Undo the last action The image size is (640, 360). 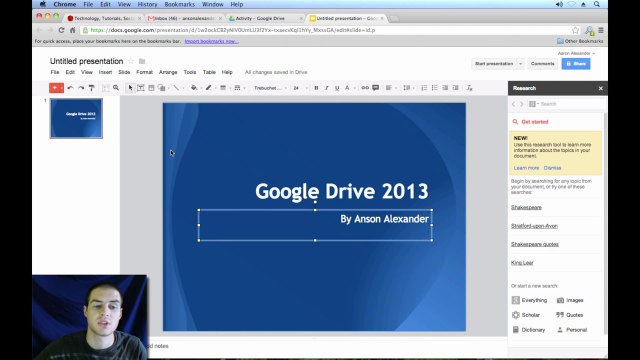[70, 88]
